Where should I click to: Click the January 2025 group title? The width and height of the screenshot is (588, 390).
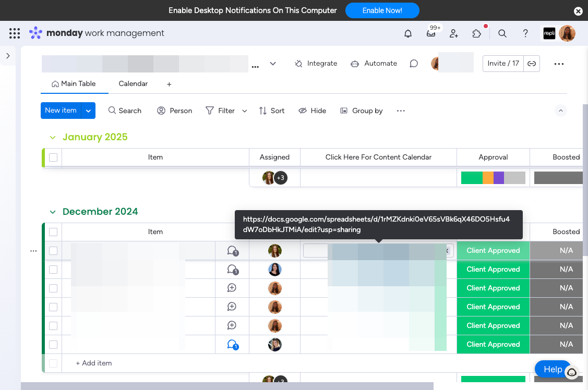point(95,137)
